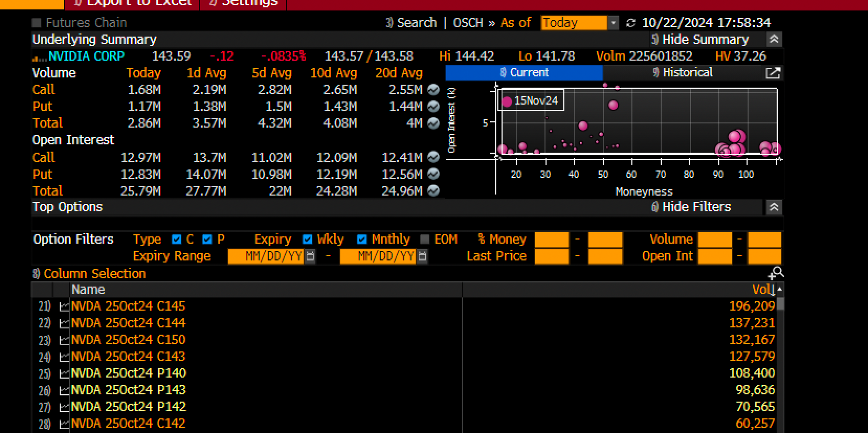
Task: Click the Volm 225601852 value
Action: pyautogui.click(x=644, y=56)
